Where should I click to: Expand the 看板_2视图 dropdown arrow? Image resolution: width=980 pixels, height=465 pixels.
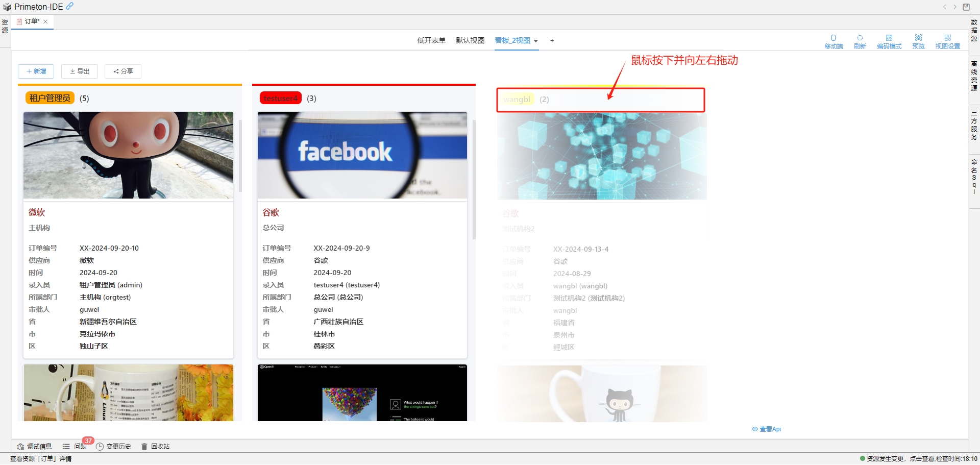[536, 41]
